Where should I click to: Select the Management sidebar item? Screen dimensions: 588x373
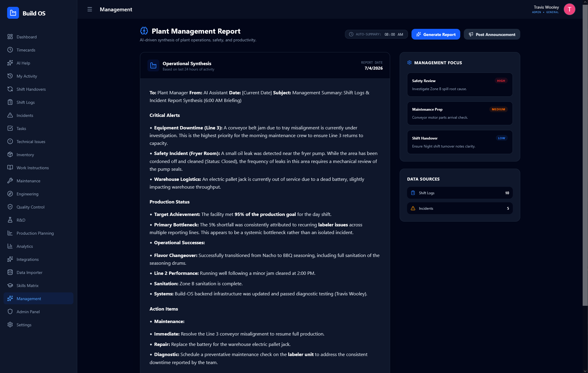tap(38, 298)
